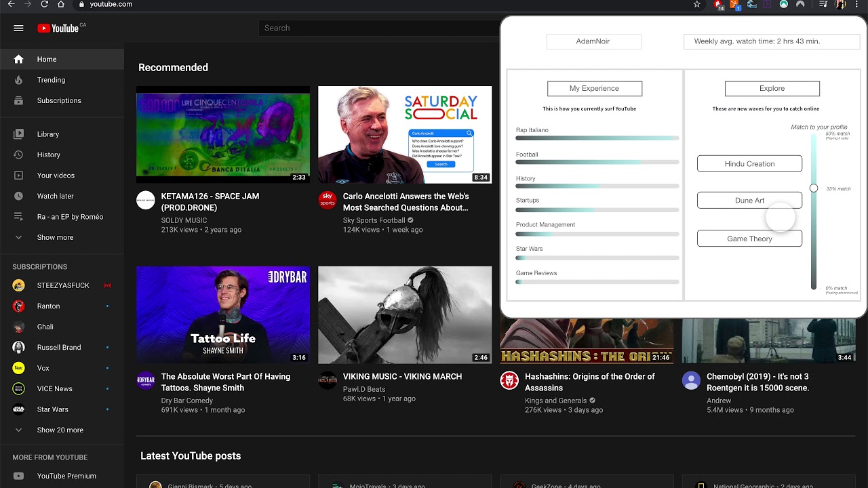The width and height of the screenshot is (868, 488).
Task: Open the Chernobyl (2019) video title
Action: (758, 382)
